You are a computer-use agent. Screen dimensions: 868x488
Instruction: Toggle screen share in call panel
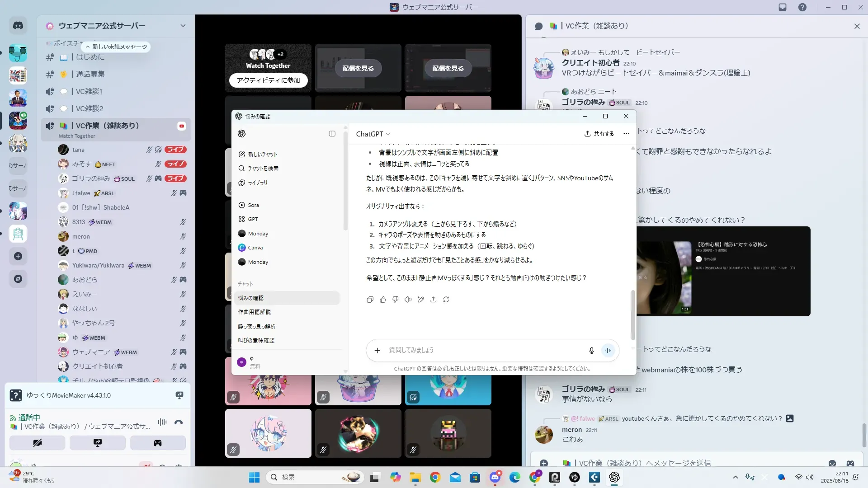click(x=98, y=443)
